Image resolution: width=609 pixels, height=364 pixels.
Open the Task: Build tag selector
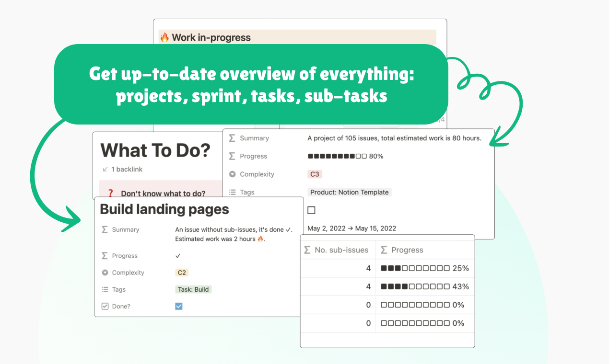193,289
